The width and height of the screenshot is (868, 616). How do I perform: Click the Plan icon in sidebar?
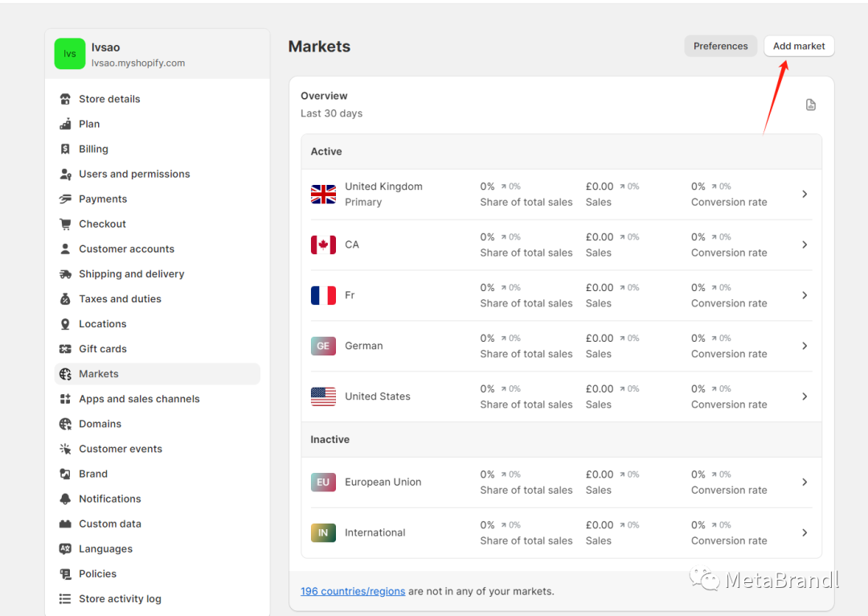[65, 124]
